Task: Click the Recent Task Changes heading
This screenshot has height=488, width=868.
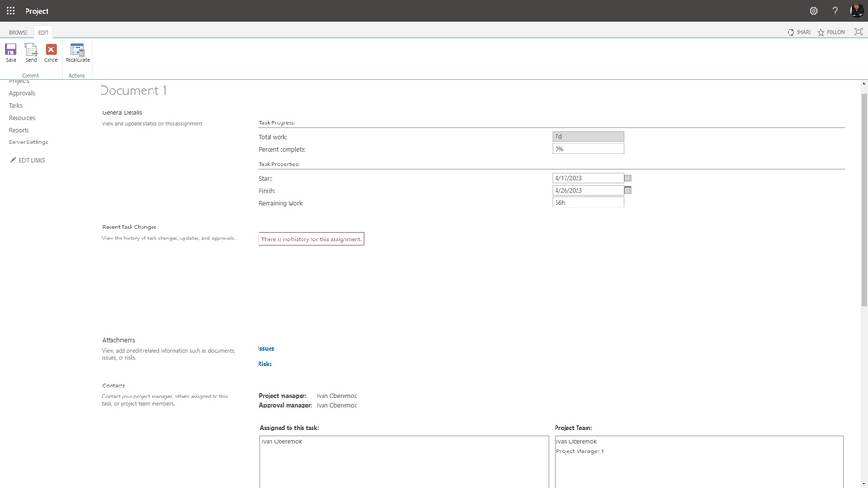Action: 130,228
